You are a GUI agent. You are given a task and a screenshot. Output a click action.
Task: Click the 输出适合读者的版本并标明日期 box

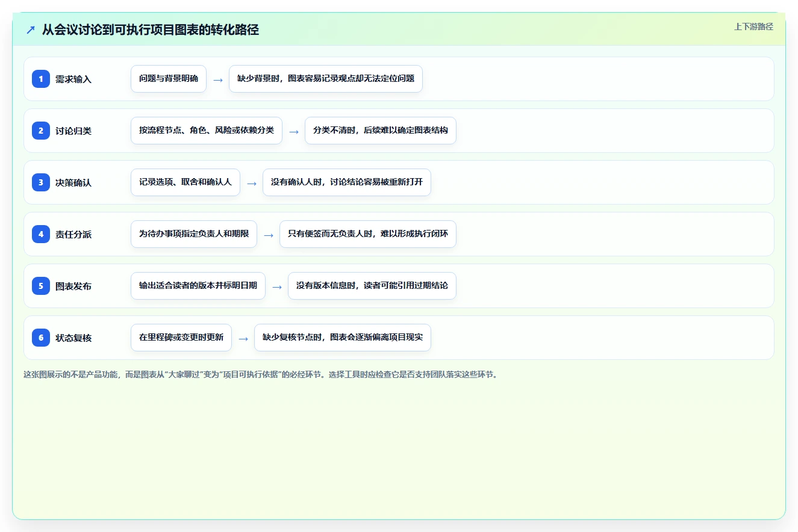pyautogui.click(x=198, y=286)
